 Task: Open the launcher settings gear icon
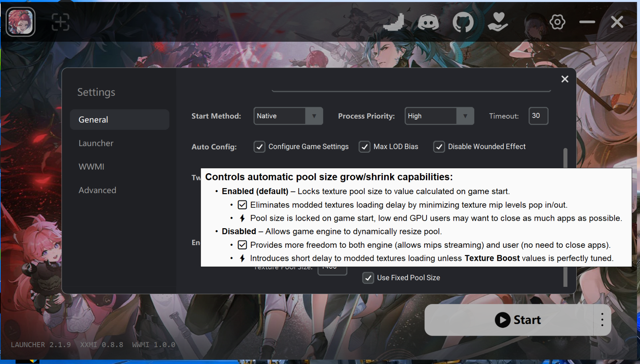tap(557, 22)
